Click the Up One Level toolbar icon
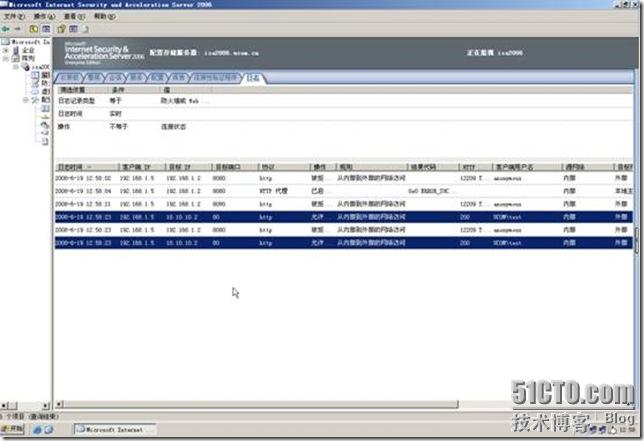The height and width of the screenshot is (441, 644). (x=34, y=29)
